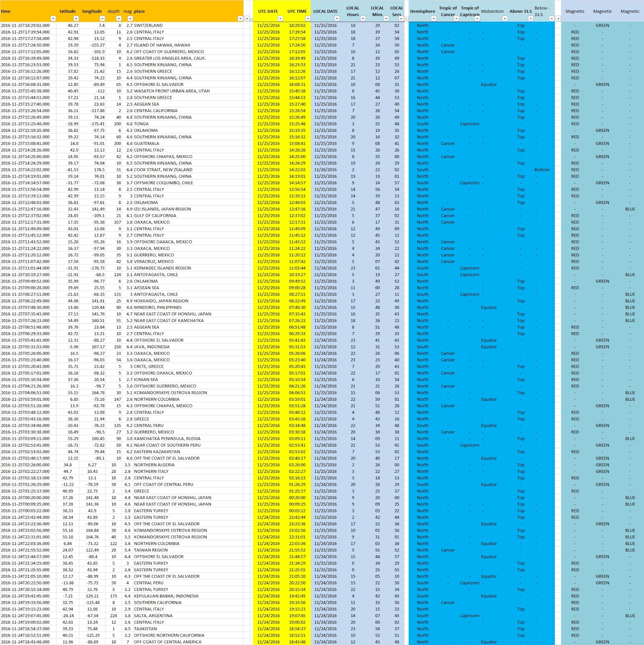Image resolution: width=644 pixels, height=645 pixels.
Task: Select the SOUTHERN CALIFORNIA cell
Action: 188,603
